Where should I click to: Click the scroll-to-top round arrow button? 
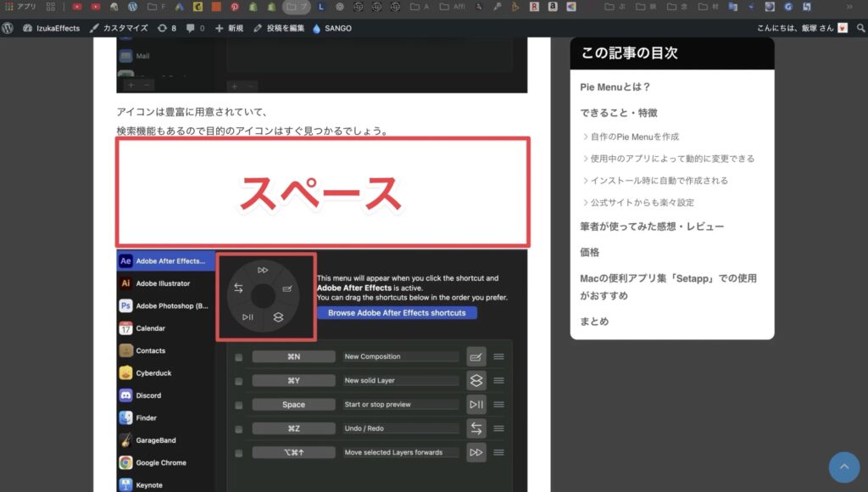[844, 467]
